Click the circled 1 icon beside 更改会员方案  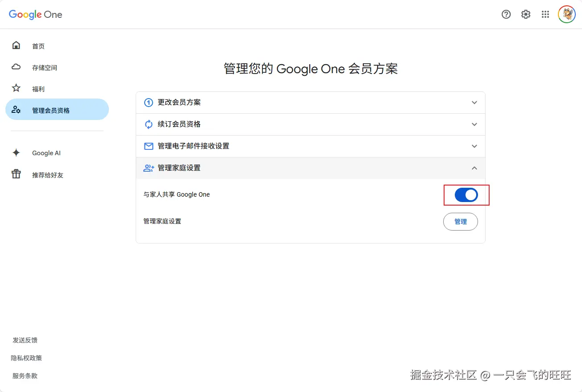pos(149,103)
